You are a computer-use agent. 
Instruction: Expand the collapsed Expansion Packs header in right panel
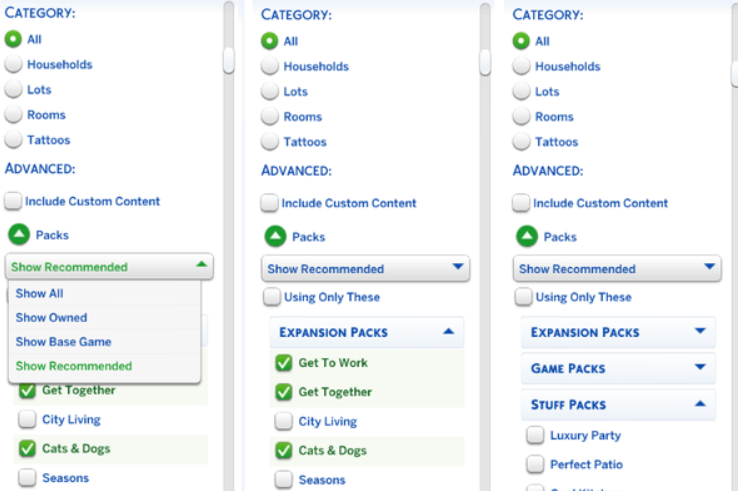699,332
